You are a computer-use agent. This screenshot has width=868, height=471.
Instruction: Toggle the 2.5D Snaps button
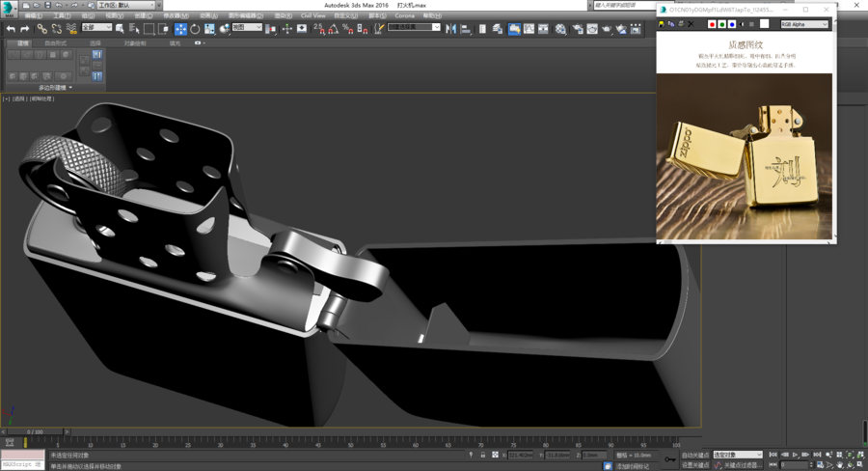[x=319, y=29]
